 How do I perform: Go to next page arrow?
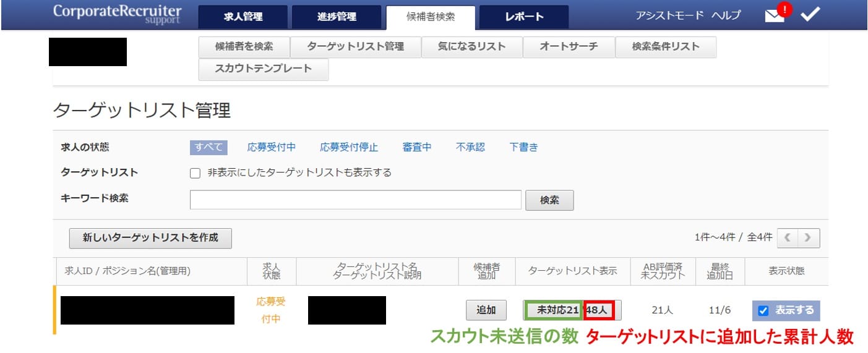click(808, 237)
